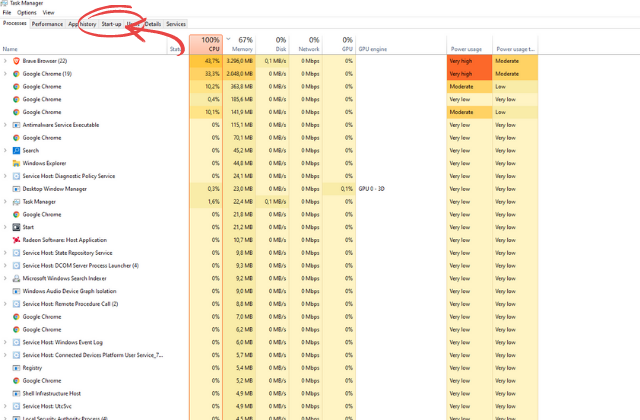The image size is (640, 420).
Task: Expand the Brave Browser (22) process group
Action: [5, 61]
